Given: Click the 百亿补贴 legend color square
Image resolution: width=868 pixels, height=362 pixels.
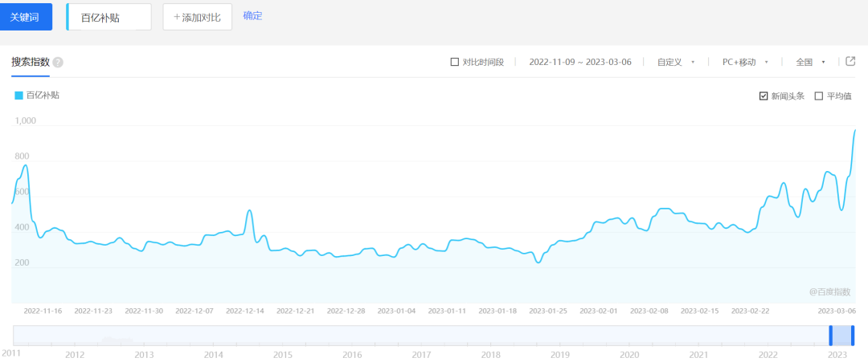Looking at the screenshot, I should click(19, 96).
